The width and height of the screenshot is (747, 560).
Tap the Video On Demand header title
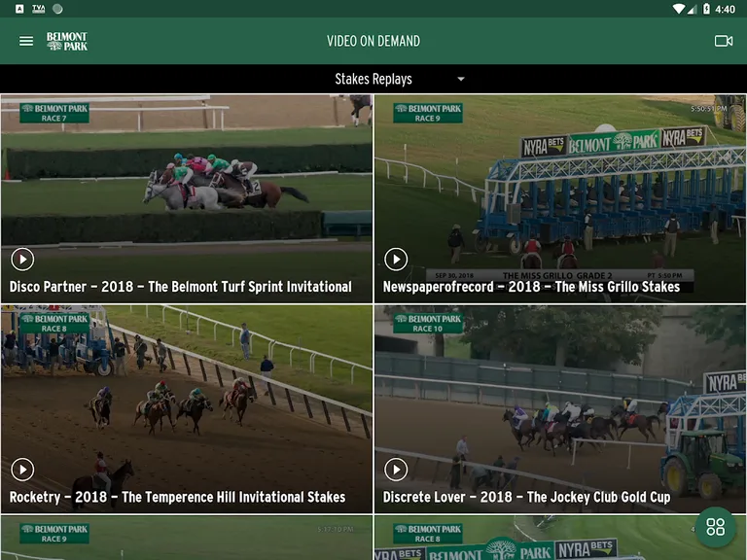(x=373, y=42)
